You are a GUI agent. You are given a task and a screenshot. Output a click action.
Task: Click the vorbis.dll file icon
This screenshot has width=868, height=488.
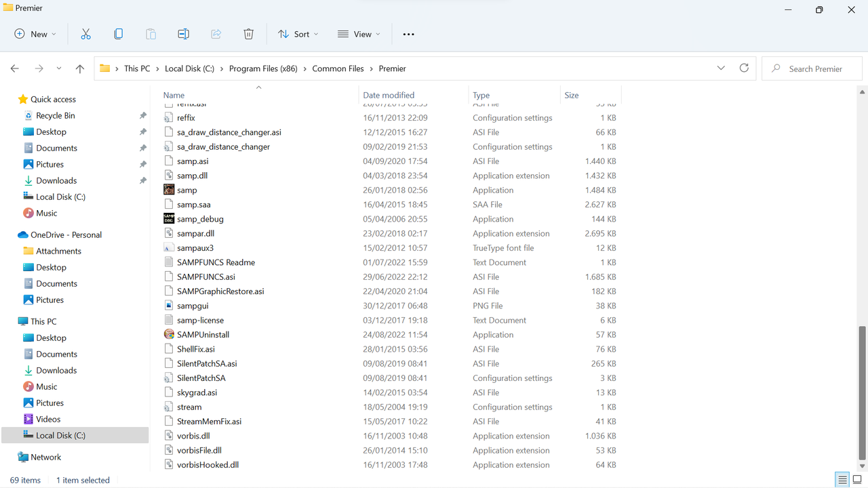point(170,436)
